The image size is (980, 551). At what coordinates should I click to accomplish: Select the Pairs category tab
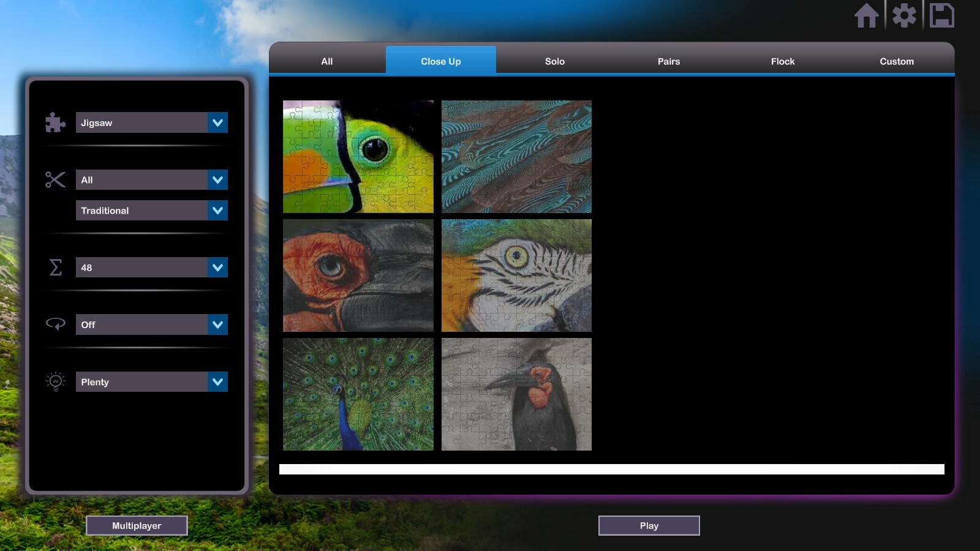click(x=668, y=61)
